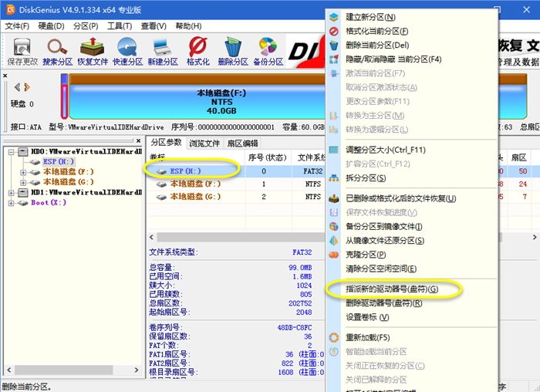Expand the HD1 disk tree node
The image size is (540, 392).
(11, 193)
